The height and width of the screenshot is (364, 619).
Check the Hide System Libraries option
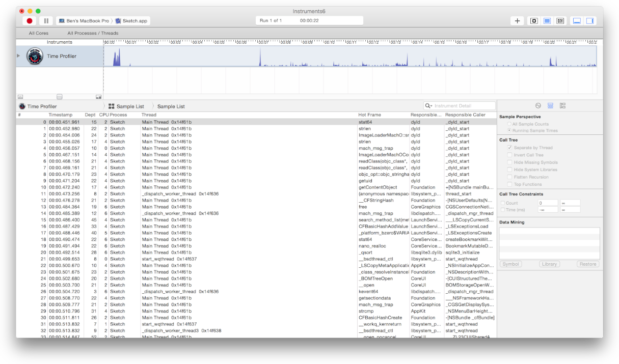coord(509,170)
